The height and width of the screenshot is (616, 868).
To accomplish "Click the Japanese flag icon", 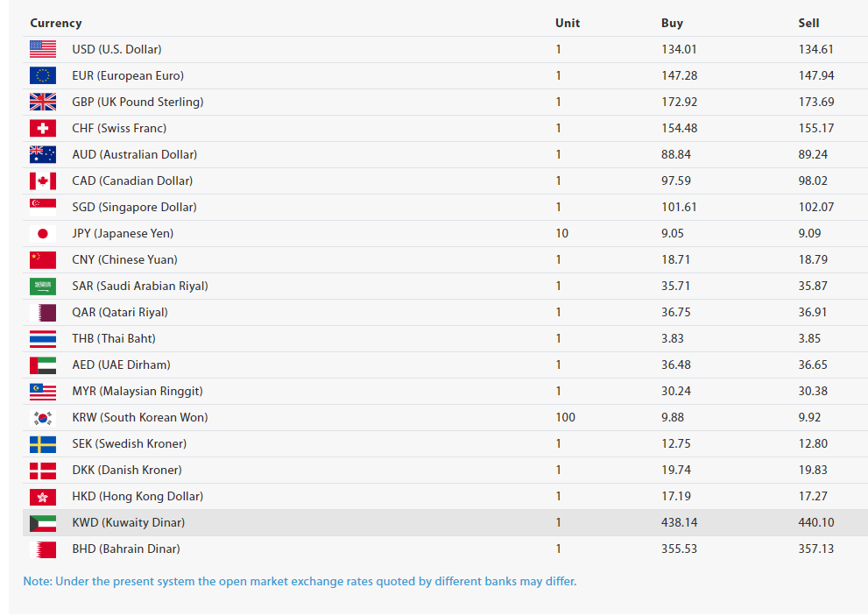I will coord(43,233).
